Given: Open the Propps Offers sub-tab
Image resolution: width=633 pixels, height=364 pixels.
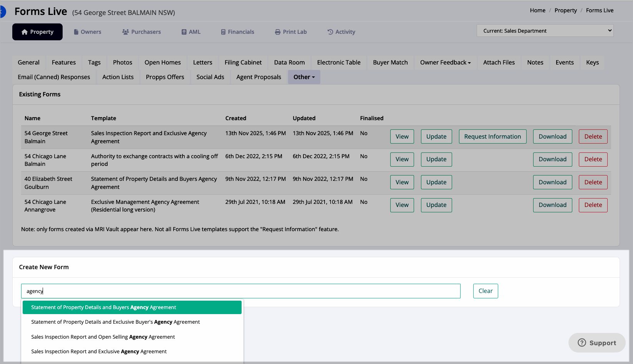Looking at the screenshot, I should coord(165,77).
